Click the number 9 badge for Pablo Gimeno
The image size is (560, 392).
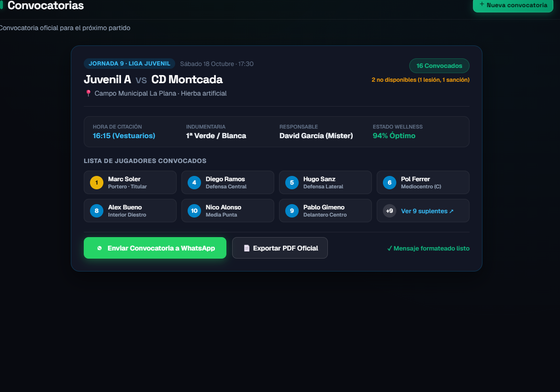(x=292, y=211)
